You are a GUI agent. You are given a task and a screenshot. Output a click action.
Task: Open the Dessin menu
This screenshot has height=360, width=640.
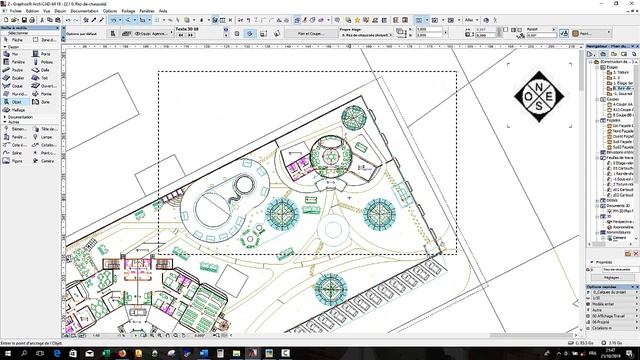pos(60,11)
